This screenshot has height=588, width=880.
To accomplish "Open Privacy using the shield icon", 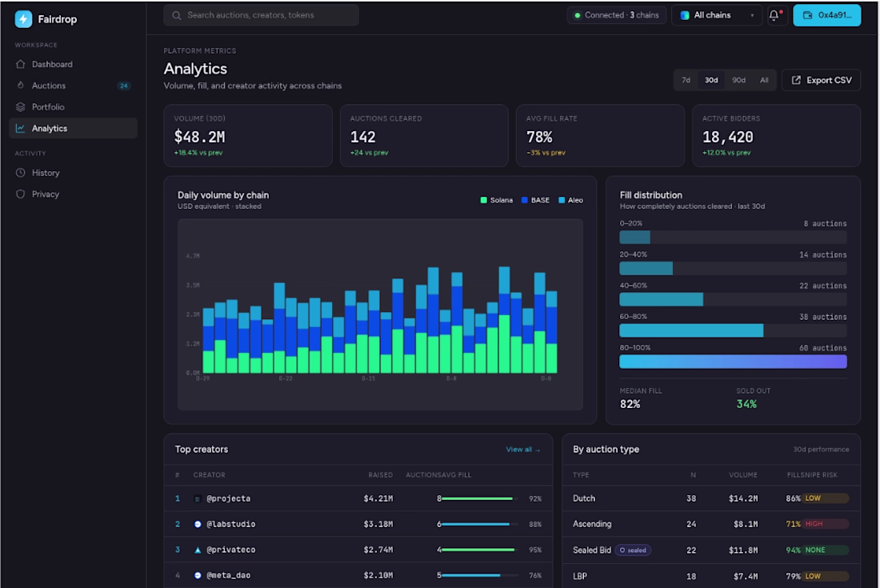I will (x=21, y=194).
